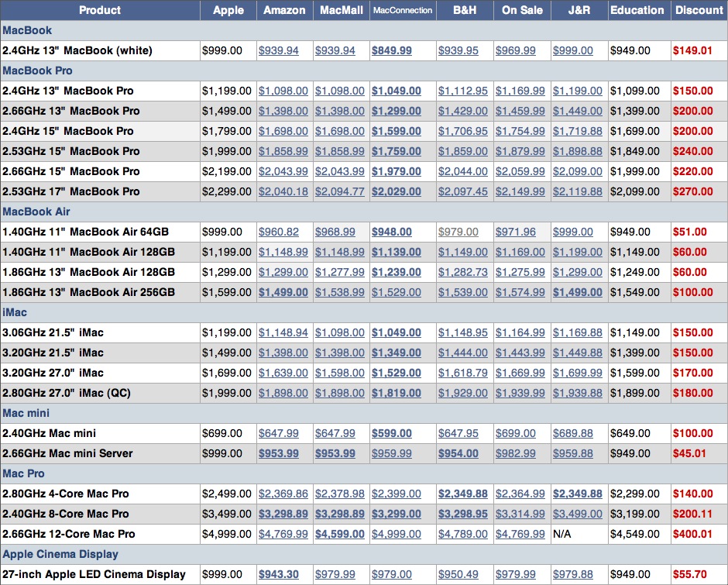Screen dimensions: 728x585
Task: Open MacConnection $599.00 link for 2.40GHz Mac mini
Action: pyautogui.click(x=391, y=434)
